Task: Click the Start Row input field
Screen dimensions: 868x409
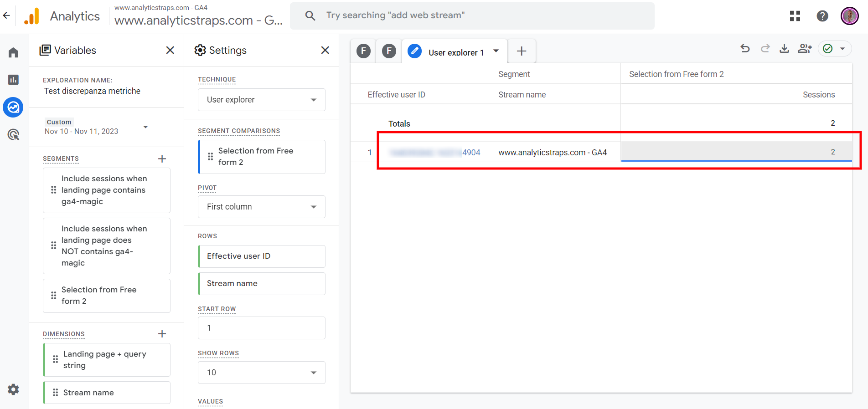Action: click(x=261, y=328)
